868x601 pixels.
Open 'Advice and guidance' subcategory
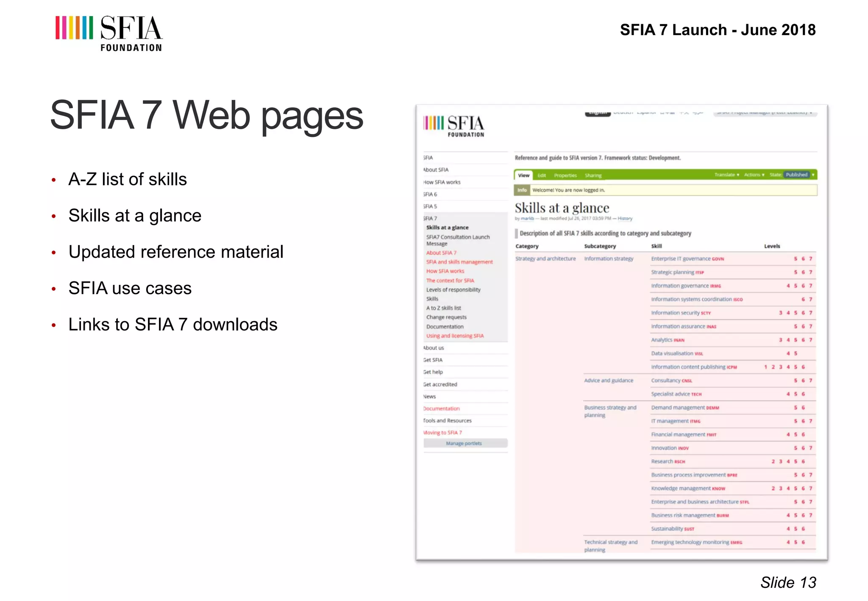(609, 381)
